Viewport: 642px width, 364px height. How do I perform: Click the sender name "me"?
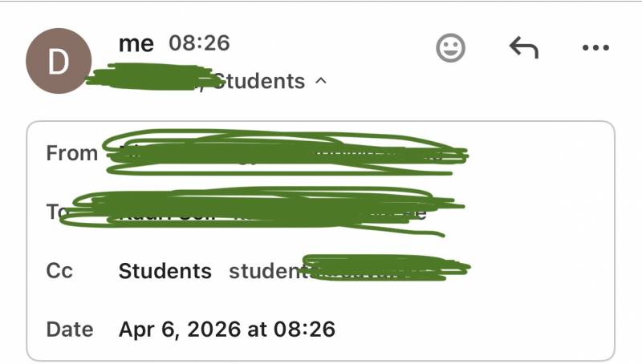coord(136,43)
